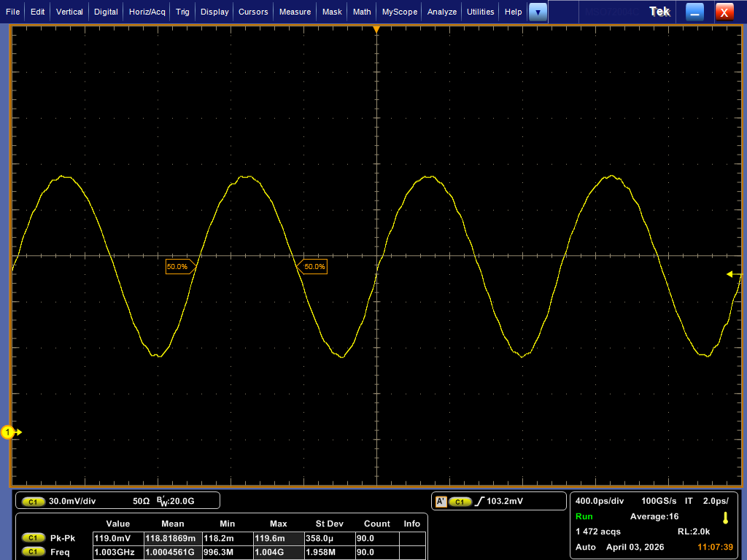This screenshot has width=747, height=560.
Task: Open the Vertical menu
Action: point(69,12)
